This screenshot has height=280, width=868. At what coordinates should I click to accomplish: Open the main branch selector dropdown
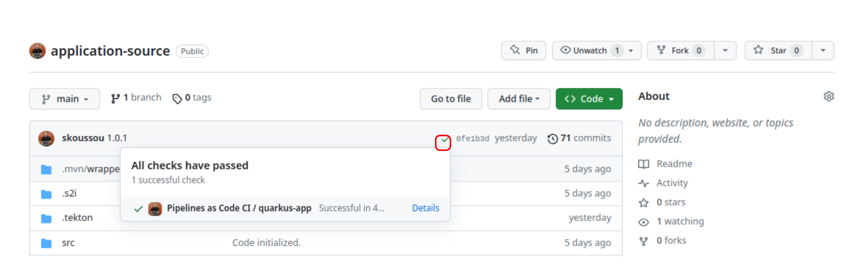click(x=65, y=99)
